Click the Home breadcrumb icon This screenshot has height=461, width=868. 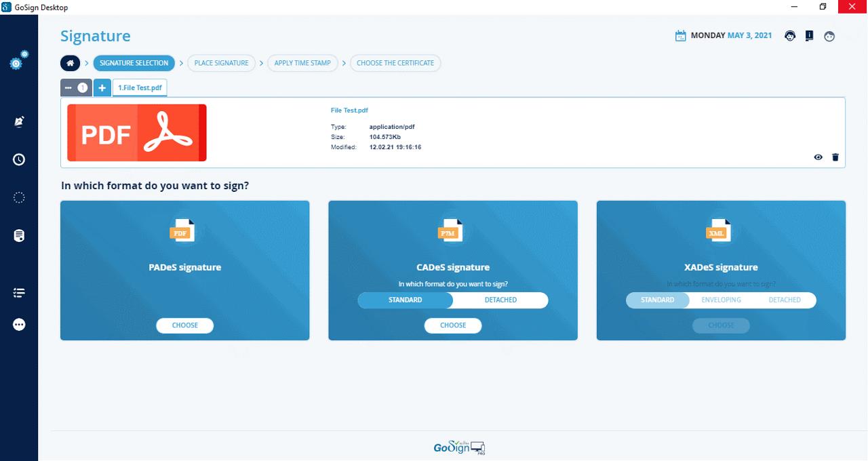click(70, 62)
